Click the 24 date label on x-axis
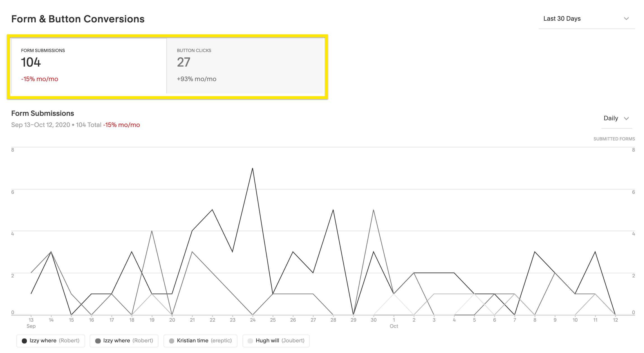This screenshot has height=353, width=644. (x=253, y=320)
